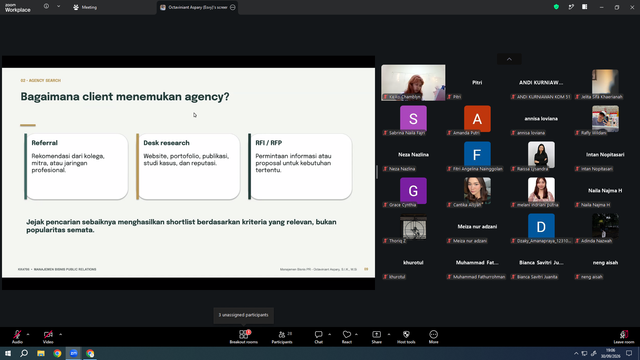
Task: Open options on the shared screen tab
Action: 233,7
